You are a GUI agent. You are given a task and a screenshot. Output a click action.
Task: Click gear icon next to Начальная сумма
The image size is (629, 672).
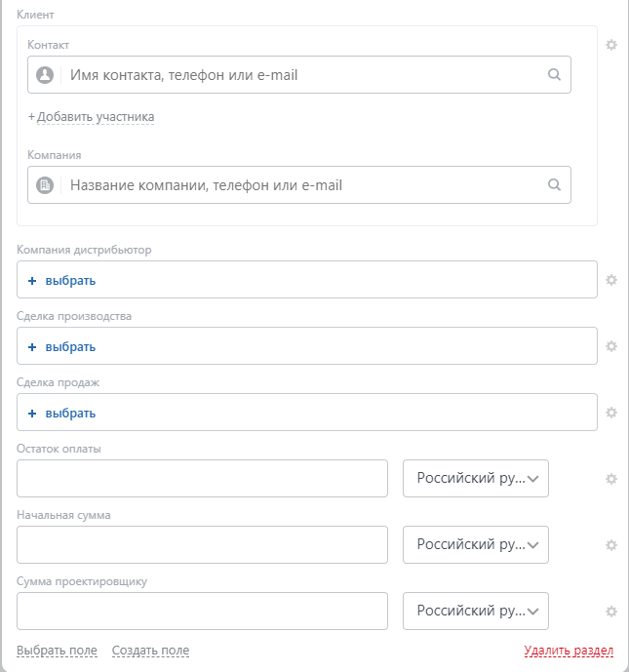[611, 545]
